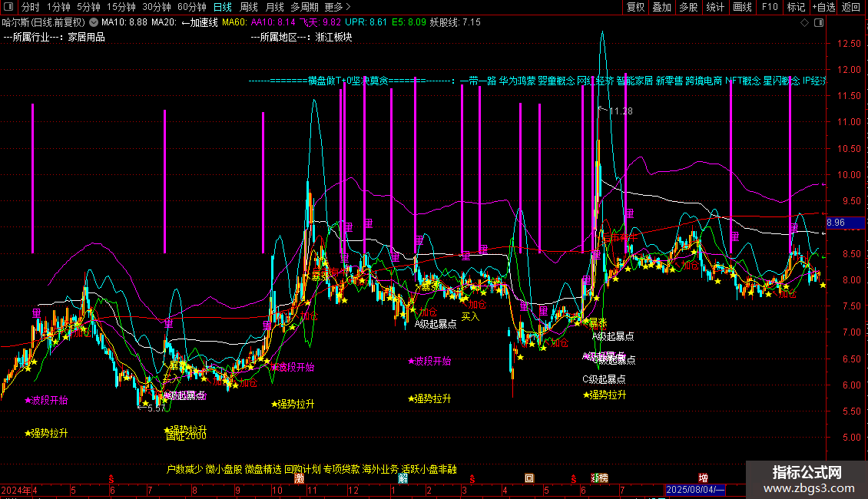The height and width of the screenshot is (499, 868).
Task: Click the date box 2025/08/04
Action: (x=694, y=490)
